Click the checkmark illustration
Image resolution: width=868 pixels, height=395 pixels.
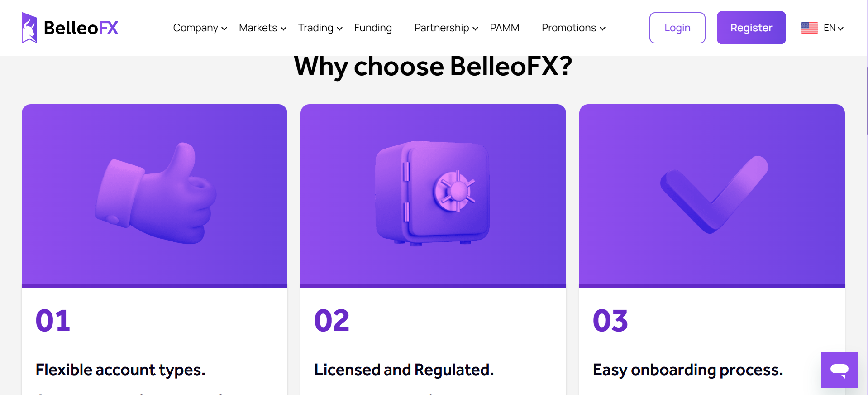(x=714, y=194)
